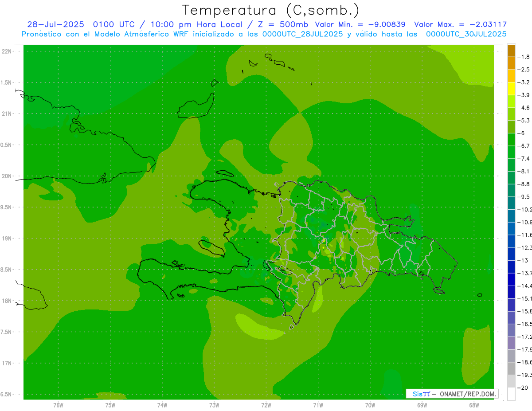Image resolution: width=532 pixels, height=411 pixels.
Task: Select the 'Z = 500mb' level text
Action: [283, 24]
